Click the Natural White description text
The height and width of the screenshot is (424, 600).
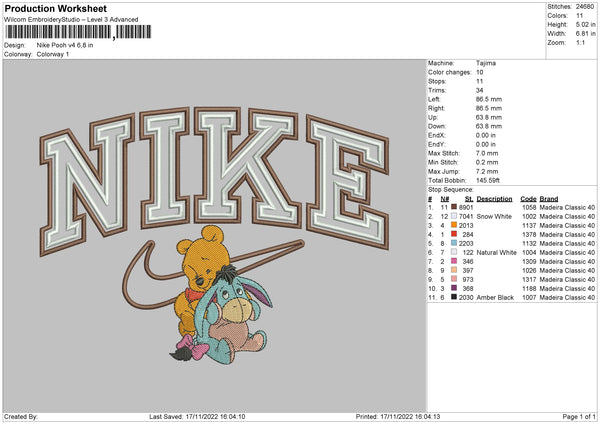coord(496,253)
